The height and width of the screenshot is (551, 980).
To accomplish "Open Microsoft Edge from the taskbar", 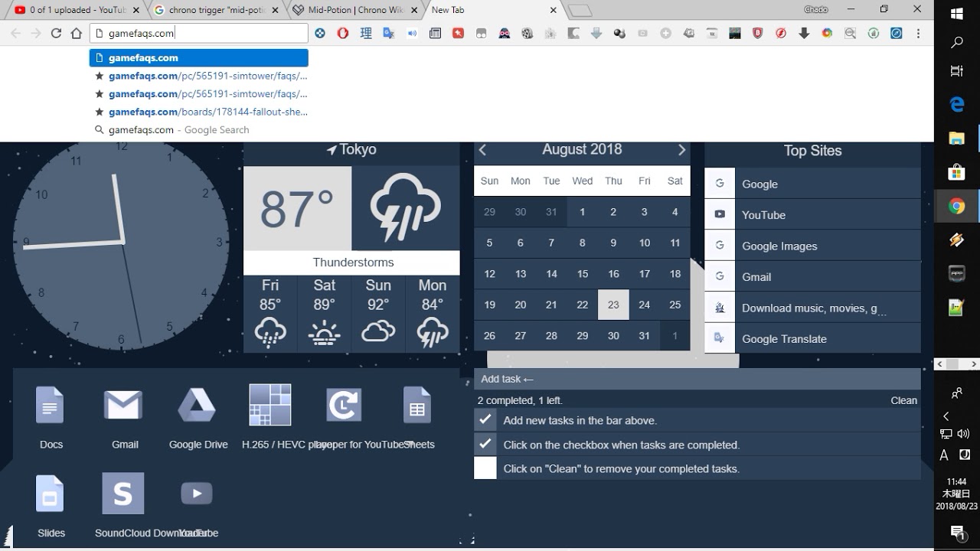I will [x=956, y=105].
